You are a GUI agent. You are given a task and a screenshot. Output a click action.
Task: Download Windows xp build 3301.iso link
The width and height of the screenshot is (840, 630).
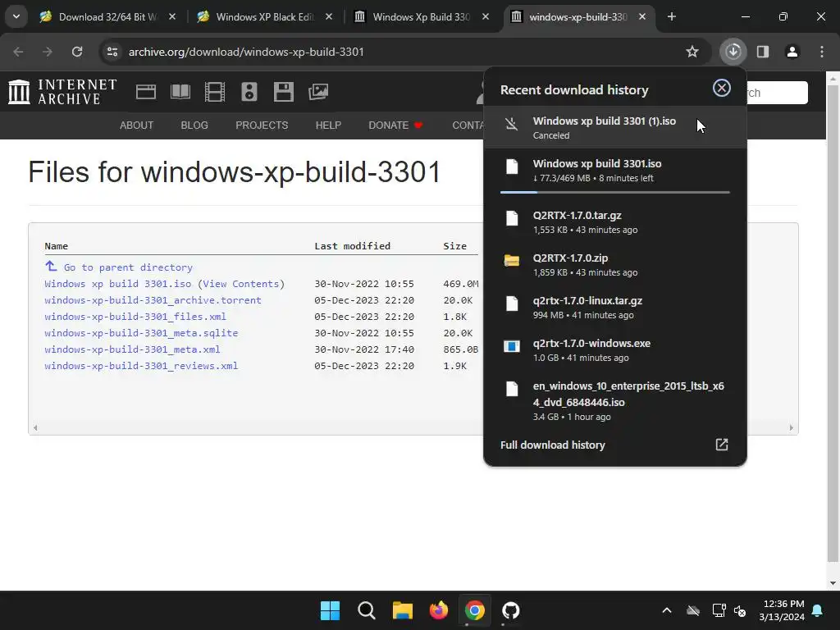(118, 284)
